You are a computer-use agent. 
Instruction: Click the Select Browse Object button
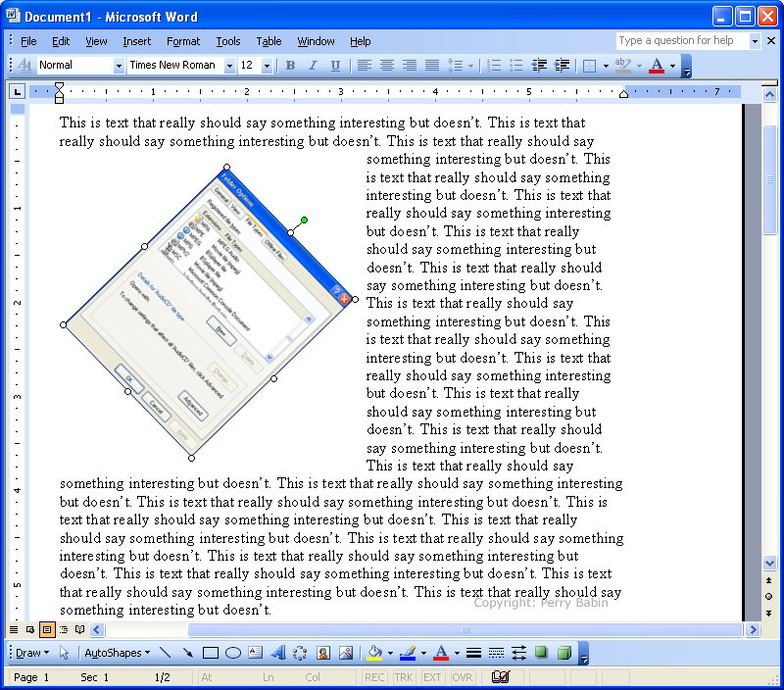pyautogui.click(x=769, y=597)
